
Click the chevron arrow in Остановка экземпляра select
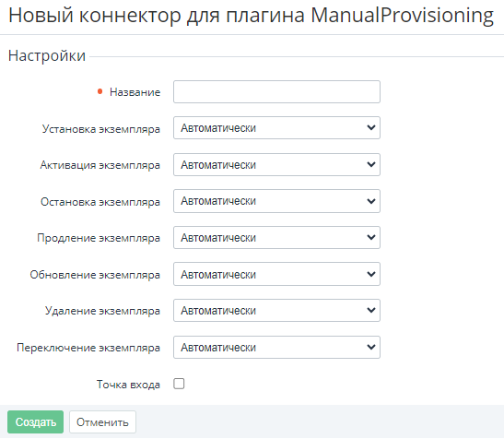[x=371, y=201]
